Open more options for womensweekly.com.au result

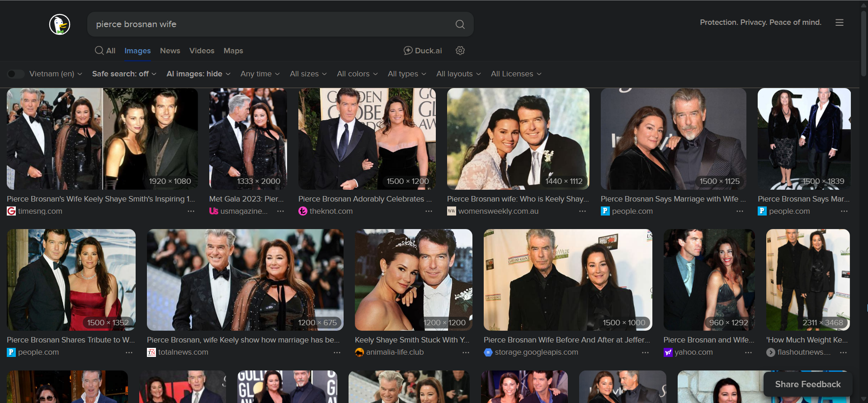(582, 211)
